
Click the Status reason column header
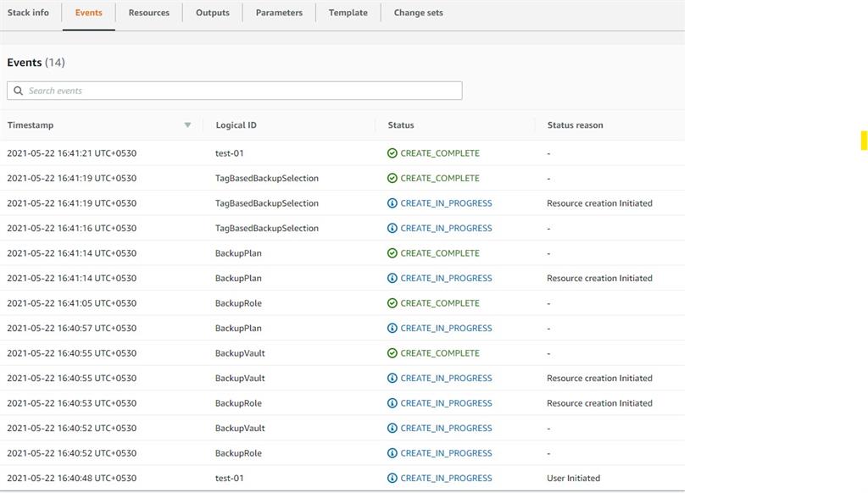tap(575, 125)
